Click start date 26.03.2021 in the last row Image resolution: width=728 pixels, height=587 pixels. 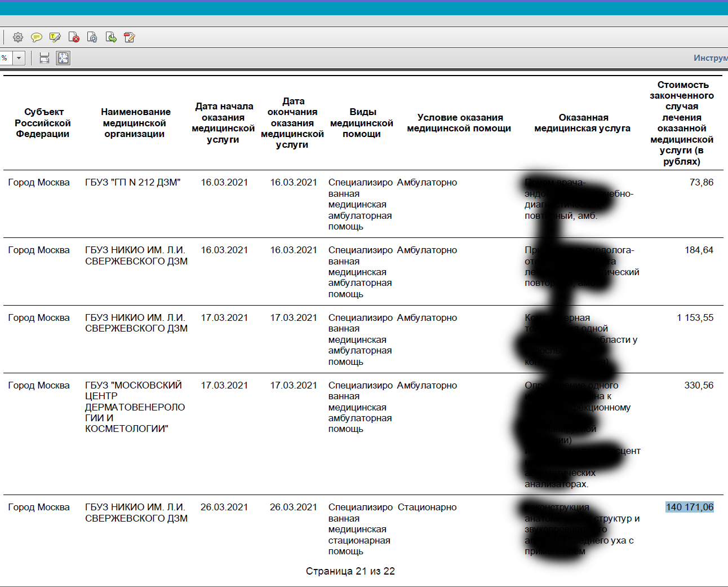click(x=224, y=507)
